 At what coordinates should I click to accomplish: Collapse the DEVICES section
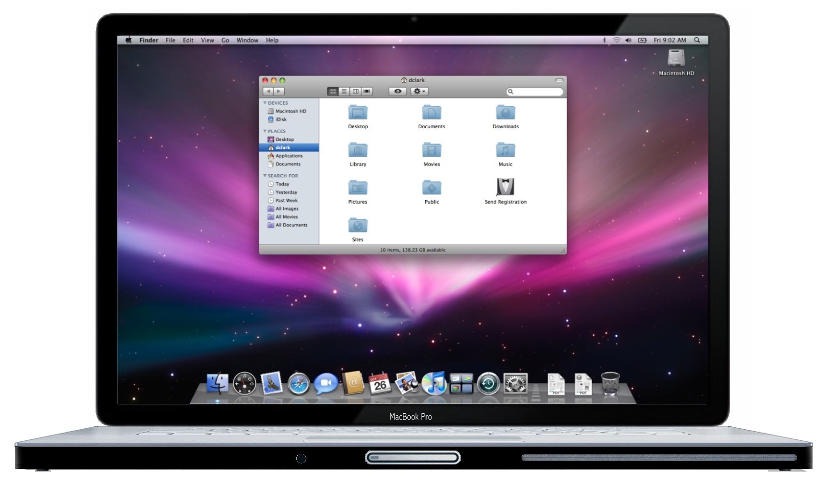coord(264,103)
